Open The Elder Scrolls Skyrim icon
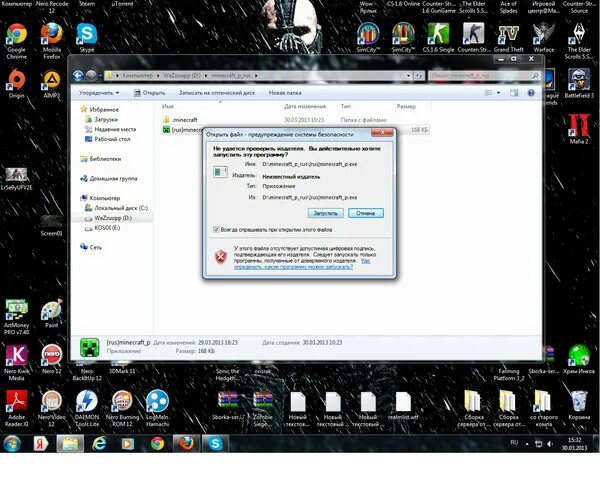 [579, 41]
